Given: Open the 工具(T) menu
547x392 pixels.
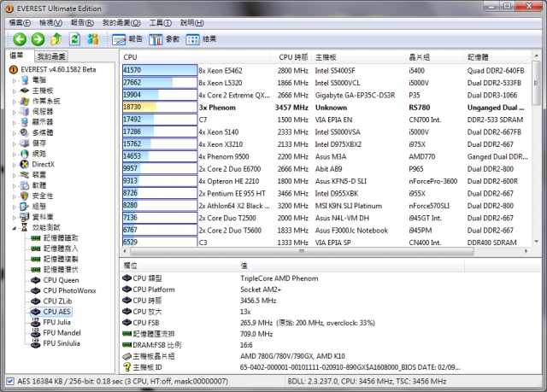Looking at the screenshot, I should pos(161,23).
